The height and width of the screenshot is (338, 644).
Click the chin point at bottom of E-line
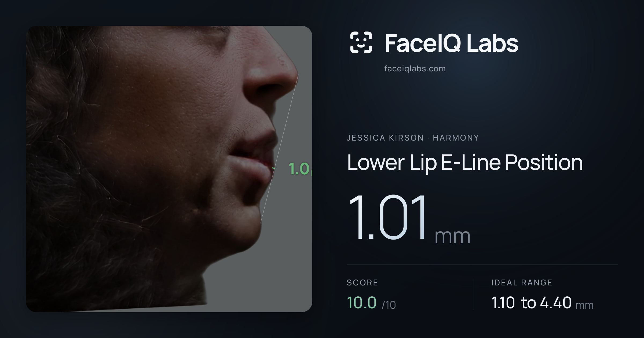(261, 222)
